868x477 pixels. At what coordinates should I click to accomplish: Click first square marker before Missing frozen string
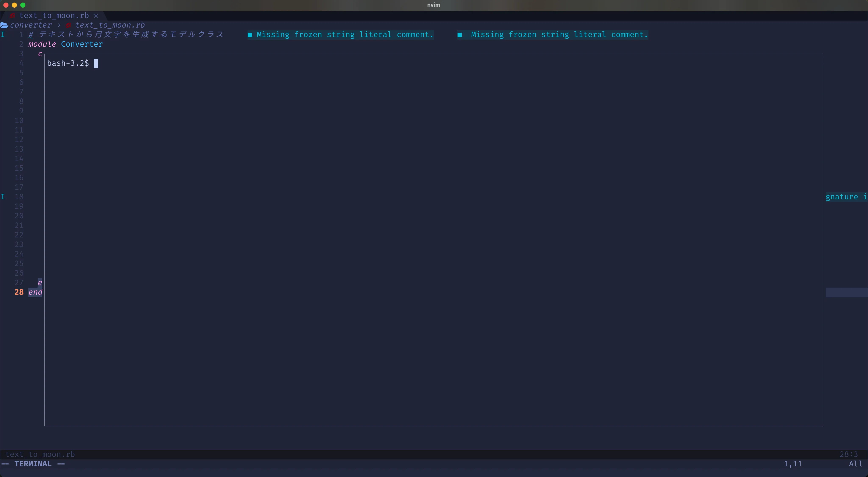(250, 35)
